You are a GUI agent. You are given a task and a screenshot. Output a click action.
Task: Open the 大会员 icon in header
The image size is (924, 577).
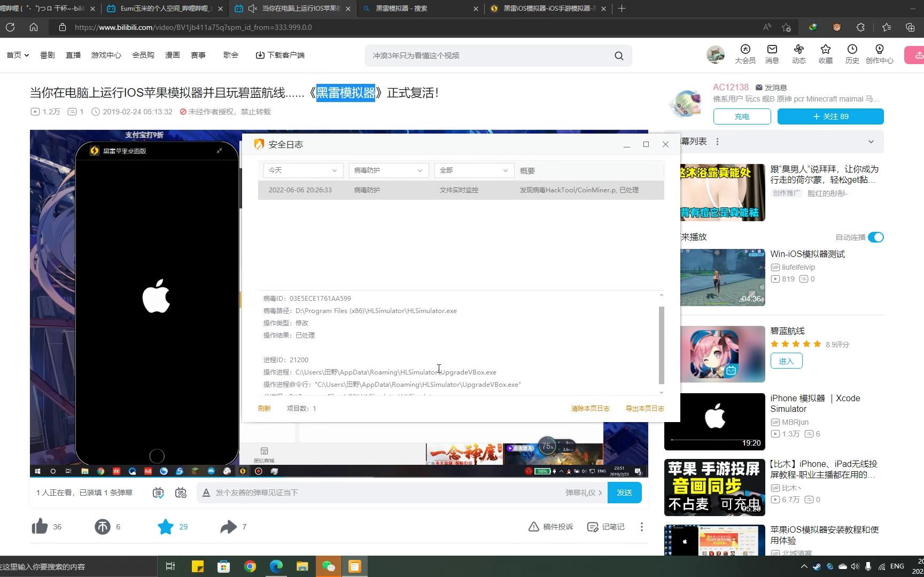tap(745, 49)
